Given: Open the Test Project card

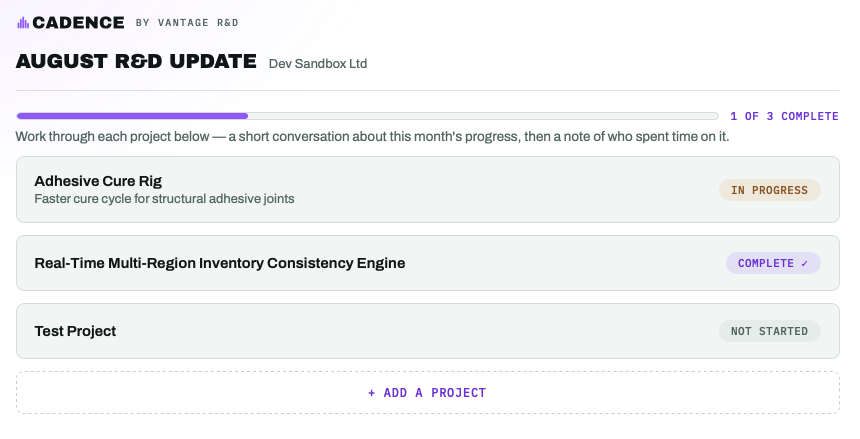Looking at the screenshot, I should click(x=428, y=331).
